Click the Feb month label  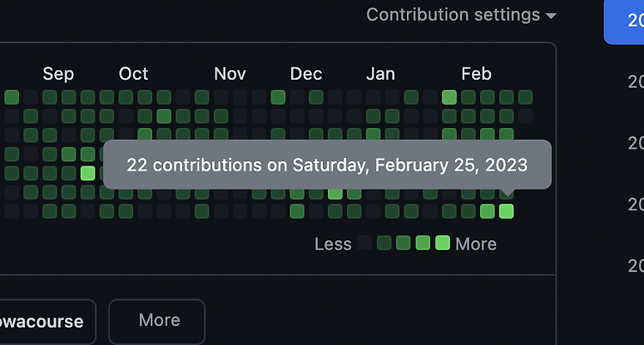pos(476,74)
